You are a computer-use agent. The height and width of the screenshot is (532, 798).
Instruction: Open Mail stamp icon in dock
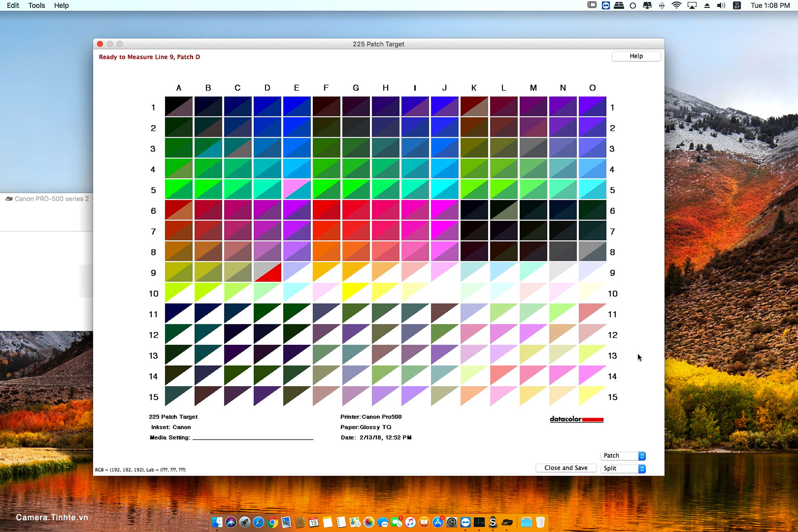click(286, 522)
